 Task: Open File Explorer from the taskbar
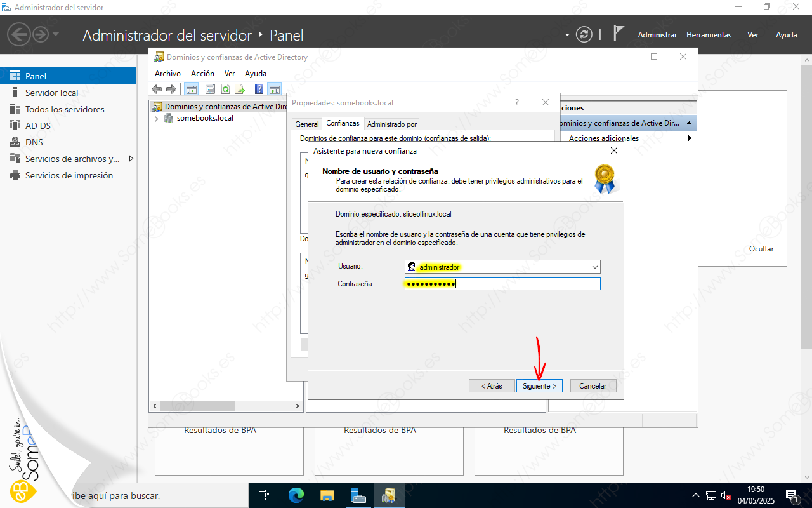[x=327, y=495]
